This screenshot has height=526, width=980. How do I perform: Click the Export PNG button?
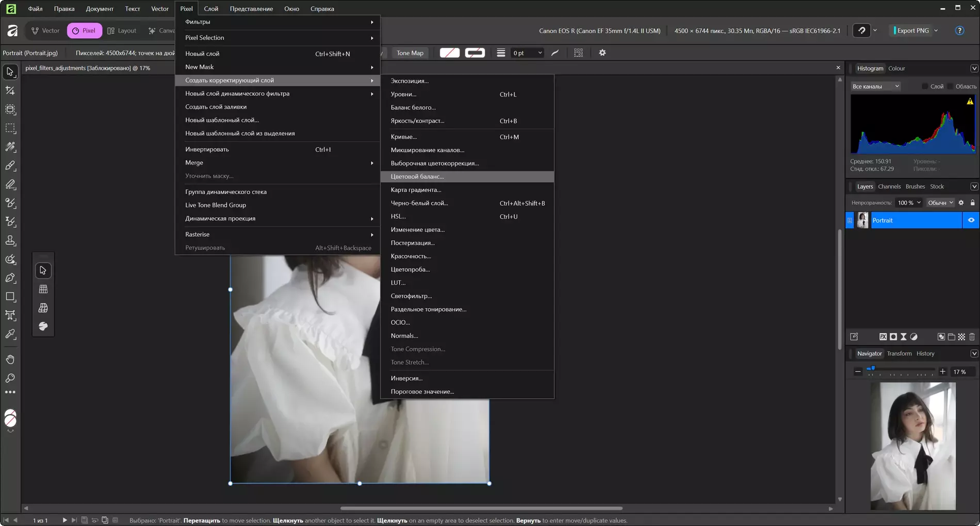912,30
